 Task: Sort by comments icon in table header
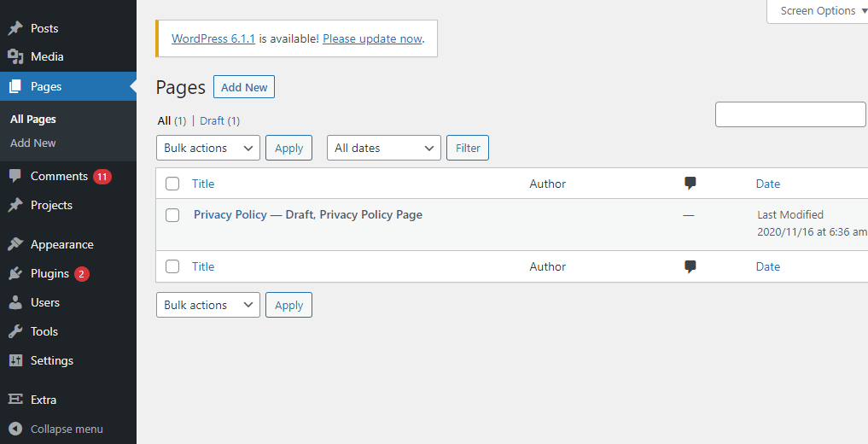click(x=690, y=184)
